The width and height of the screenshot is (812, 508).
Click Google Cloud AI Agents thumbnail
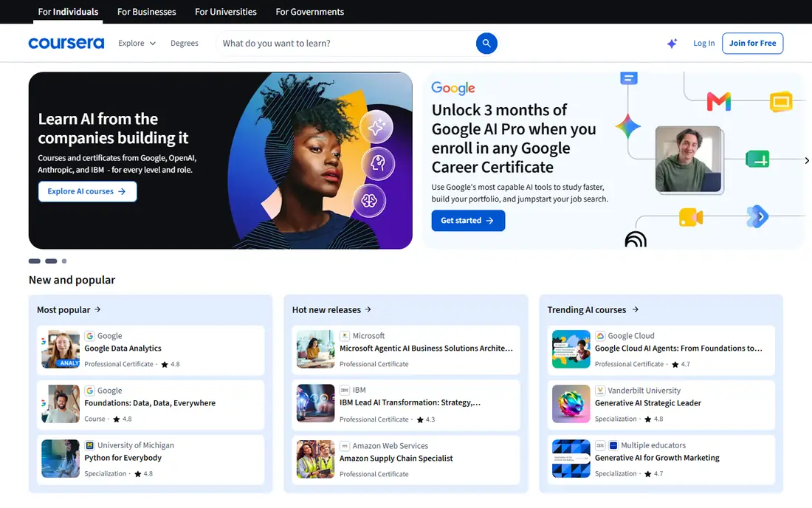click(x=571, y=349)
